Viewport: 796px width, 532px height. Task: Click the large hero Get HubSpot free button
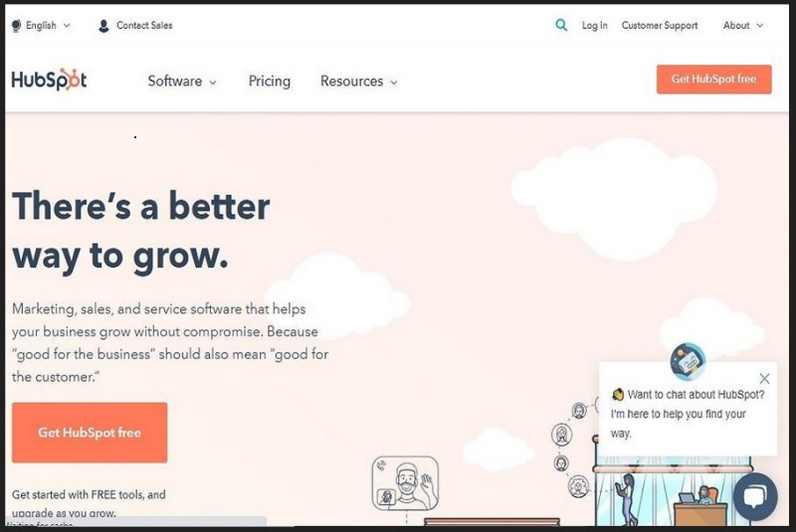pyautogui.click(x=90, y=433)
